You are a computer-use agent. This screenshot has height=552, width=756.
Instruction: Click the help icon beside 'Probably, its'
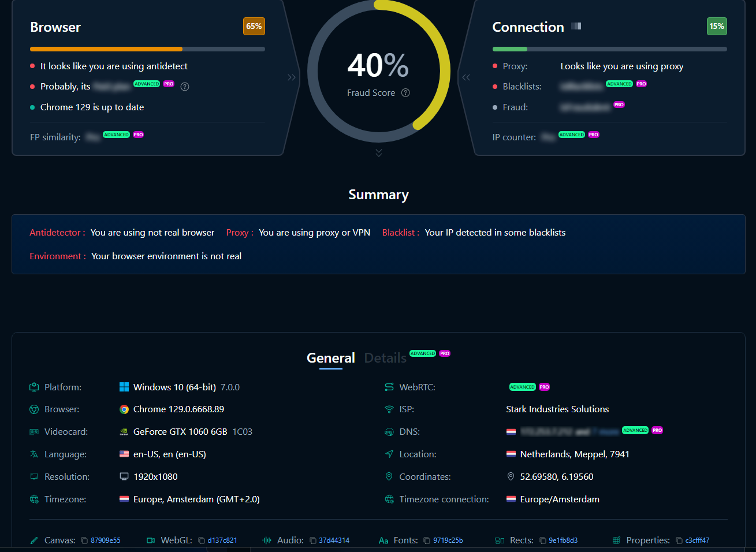click(x=185, y=87)
